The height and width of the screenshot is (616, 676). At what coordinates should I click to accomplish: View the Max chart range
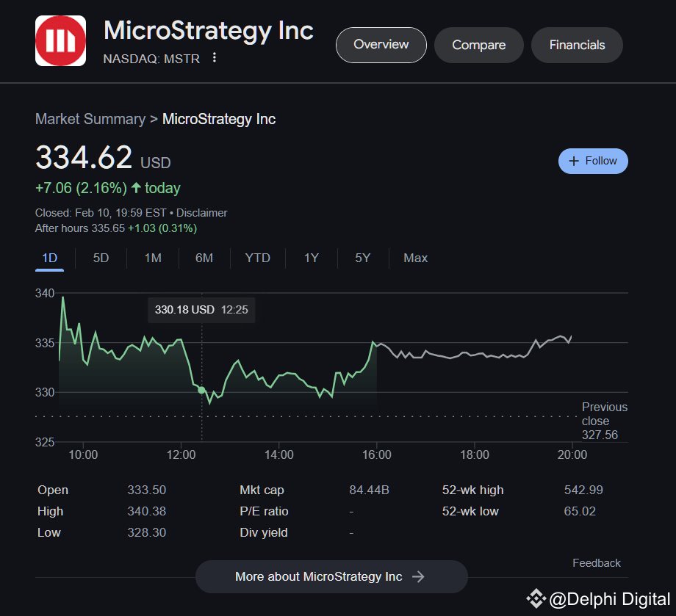click(x=415, y=258)
